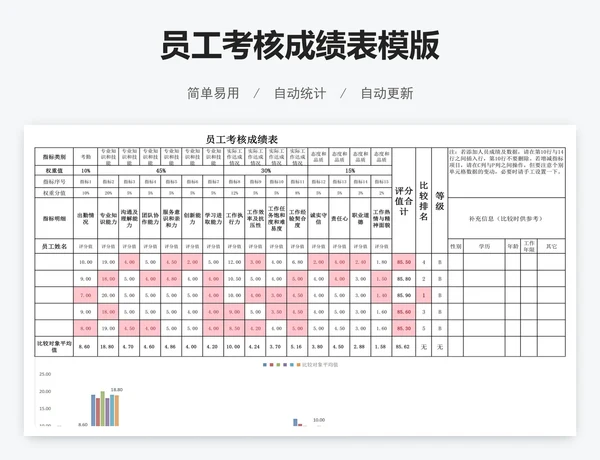Click the total score cell '85.50'

(404, 262)
